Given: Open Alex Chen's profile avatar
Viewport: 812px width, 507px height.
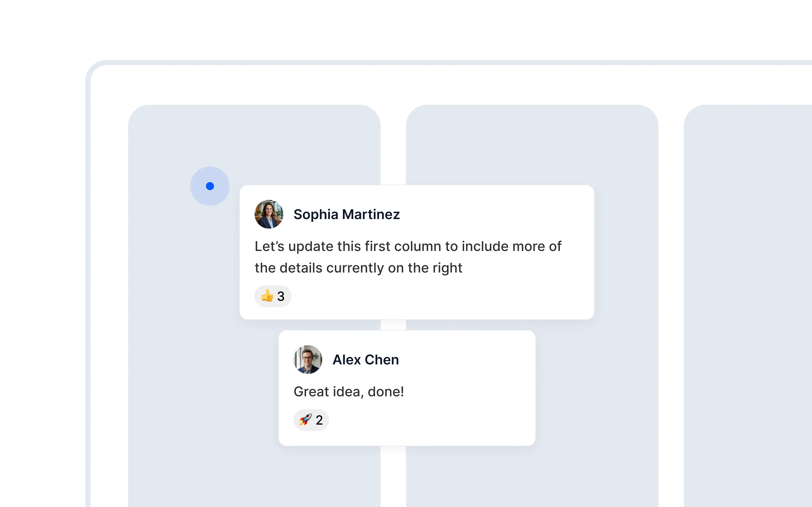Looking at the screenshot, I should 308,360.
